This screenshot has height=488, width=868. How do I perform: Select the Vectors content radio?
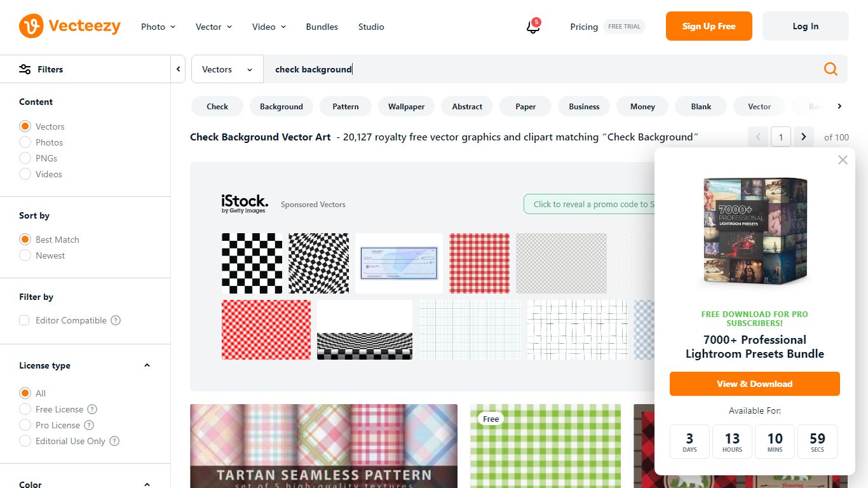point(25,126)
